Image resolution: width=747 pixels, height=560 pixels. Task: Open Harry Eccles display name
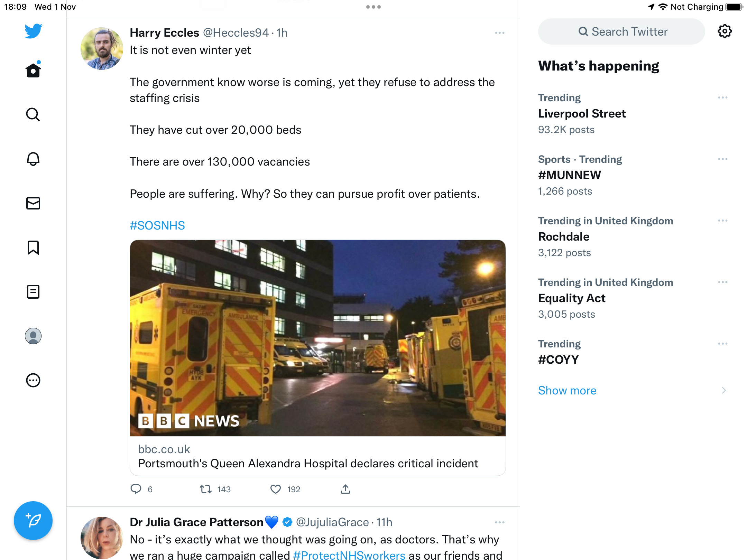pyautogui.click(x=164, y=32)
